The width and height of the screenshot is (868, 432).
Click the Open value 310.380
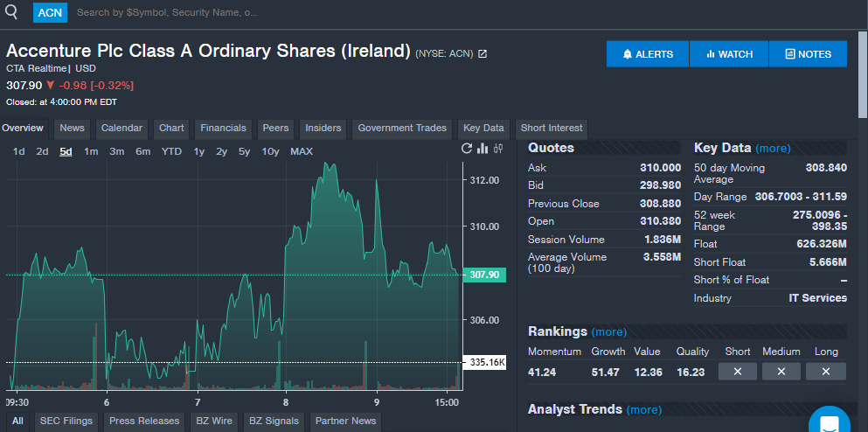pyautogui.click(x=661, y=221)
